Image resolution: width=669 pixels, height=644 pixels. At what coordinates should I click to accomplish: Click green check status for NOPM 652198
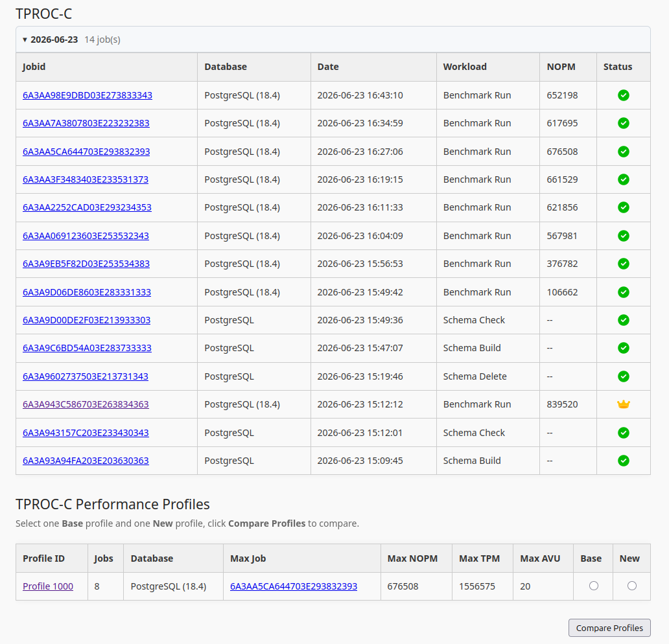pyautogui.click(x=624, y=95)
